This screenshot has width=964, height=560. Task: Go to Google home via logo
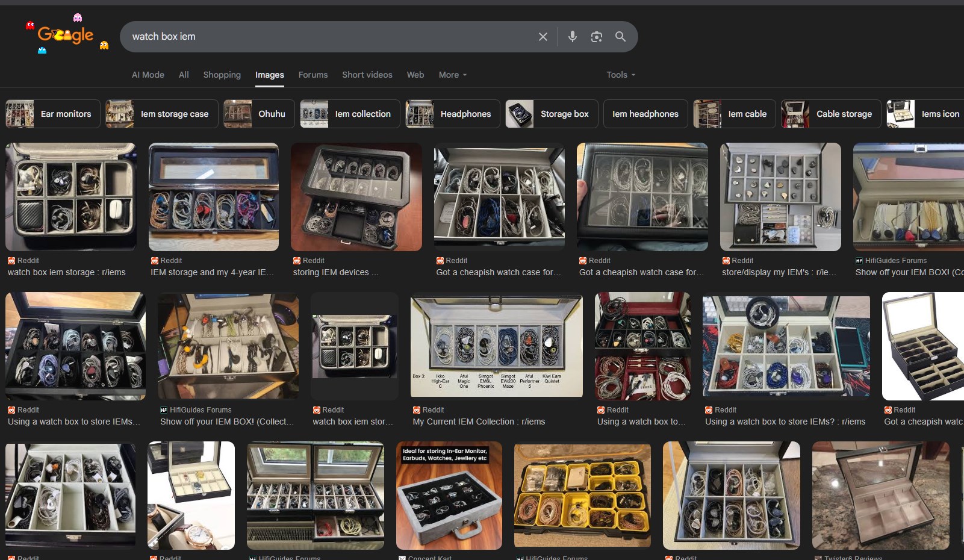(66, 35)
